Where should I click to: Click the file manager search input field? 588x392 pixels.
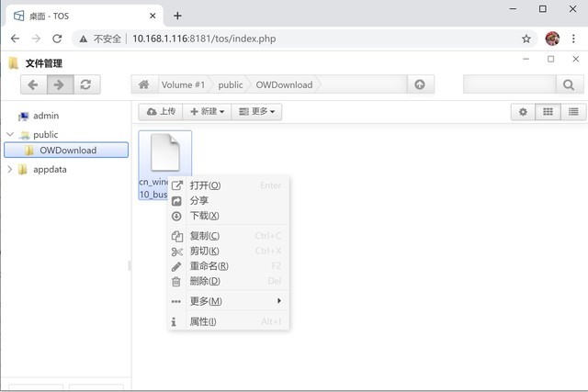coord(509,84)
